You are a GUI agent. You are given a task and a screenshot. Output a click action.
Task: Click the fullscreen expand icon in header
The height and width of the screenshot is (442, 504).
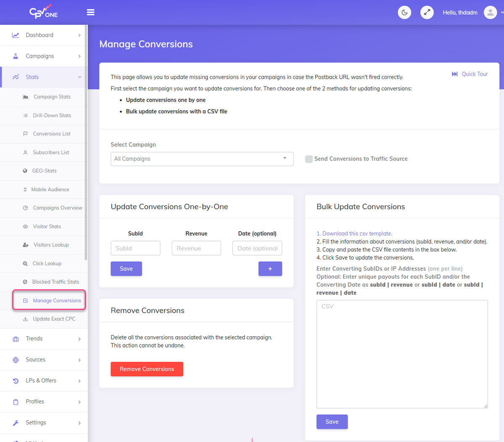pyautogui.click(x=427, y=12)
